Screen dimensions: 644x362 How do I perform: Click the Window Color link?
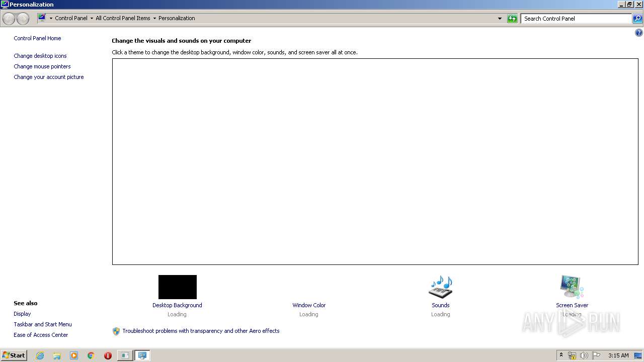pos(309,305)
